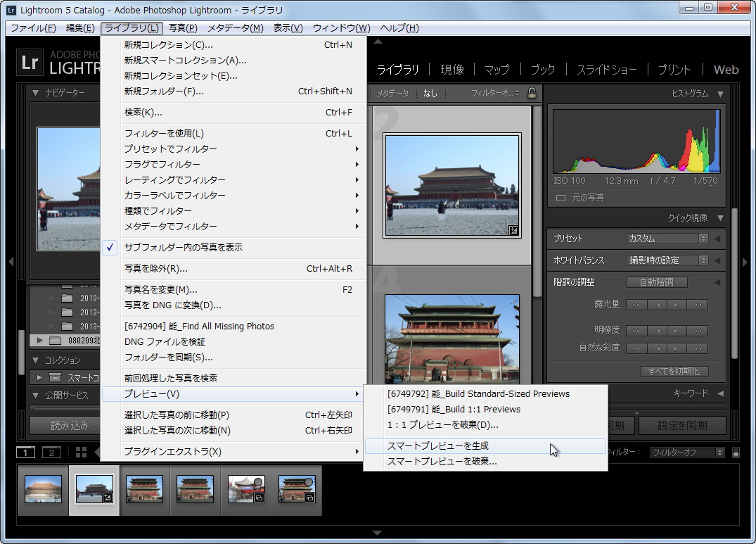Open the 写真(P) menu
This screenshot has height=544, width=756.
coord(183,28)
